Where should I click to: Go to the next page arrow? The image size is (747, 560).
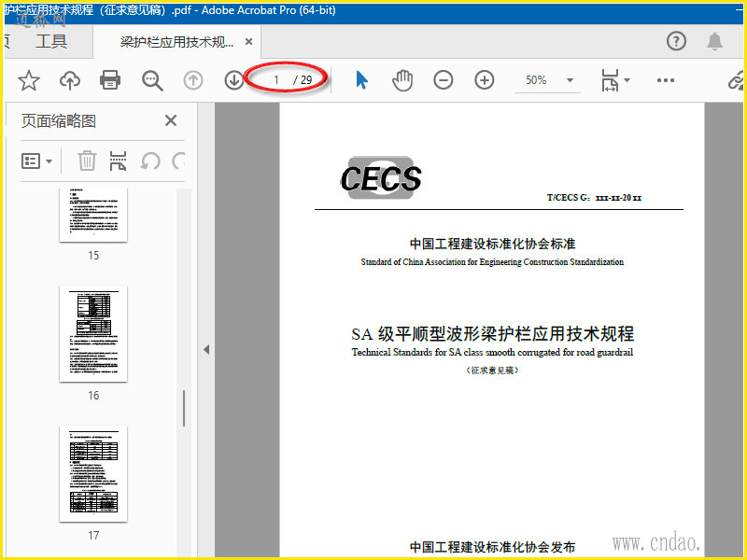pyautogui.click(x=233, y=80)
